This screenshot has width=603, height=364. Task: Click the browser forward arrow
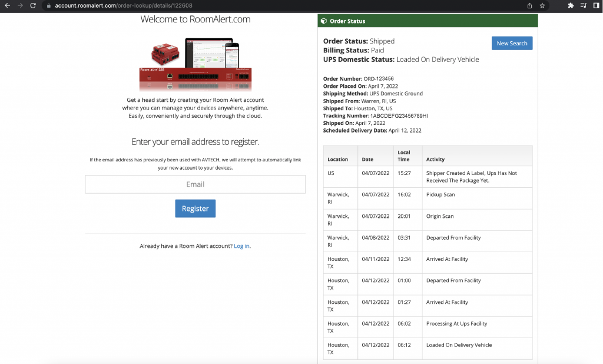tap(20, 5)
